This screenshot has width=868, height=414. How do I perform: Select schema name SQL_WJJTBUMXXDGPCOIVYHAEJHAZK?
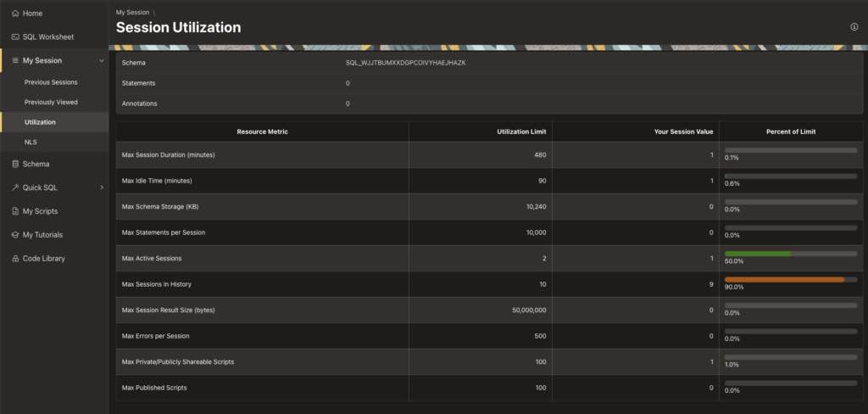click(x=406, y=63)
